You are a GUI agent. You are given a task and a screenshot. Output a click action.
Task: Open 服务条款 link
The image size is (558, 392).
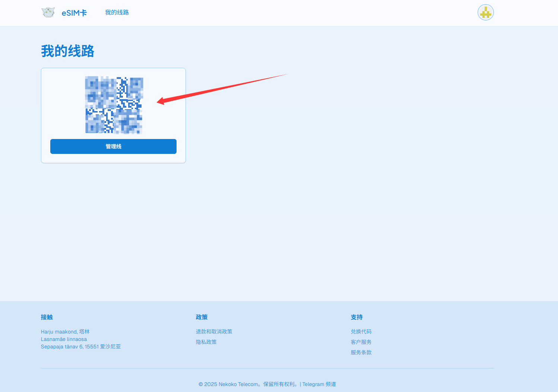[361, 353]
